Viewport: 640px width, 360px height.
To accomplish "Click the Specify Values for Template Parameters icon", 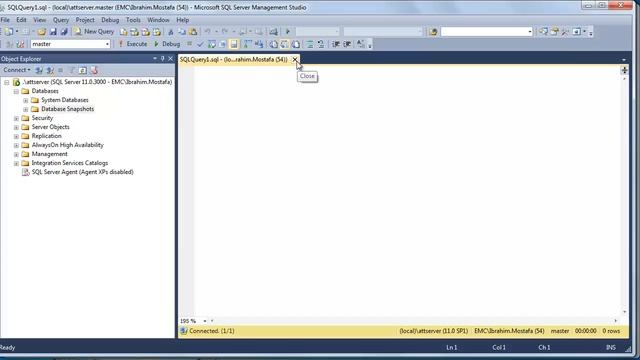I will point(361,44).
